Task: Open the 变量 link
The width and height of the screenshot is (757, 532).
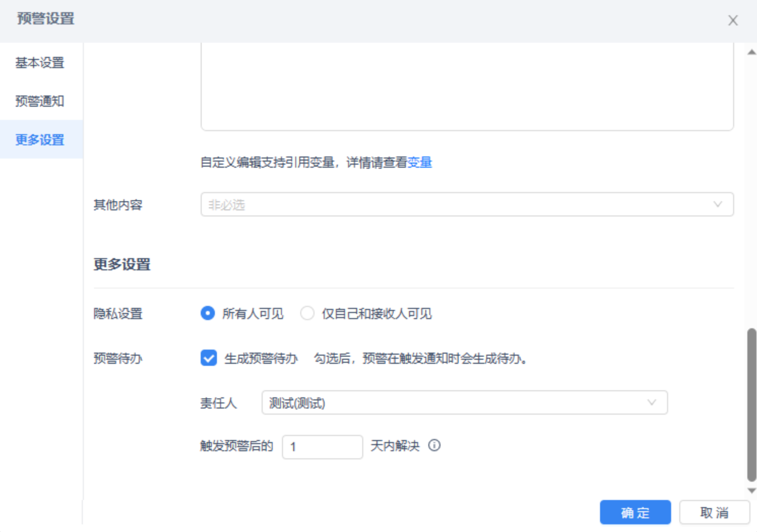Action: click(x=420, y=163)
